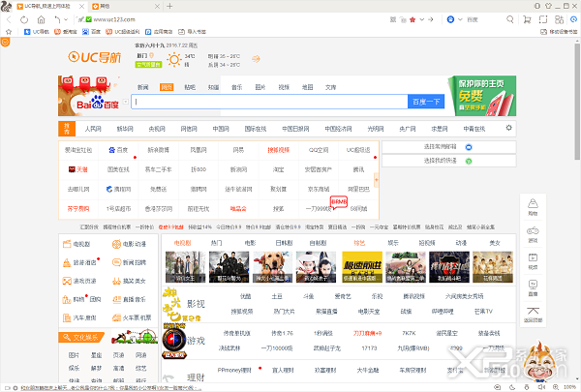Select the 视频 search category tab
This screenshot has width=581, height=392.
[x=284, y=87]
